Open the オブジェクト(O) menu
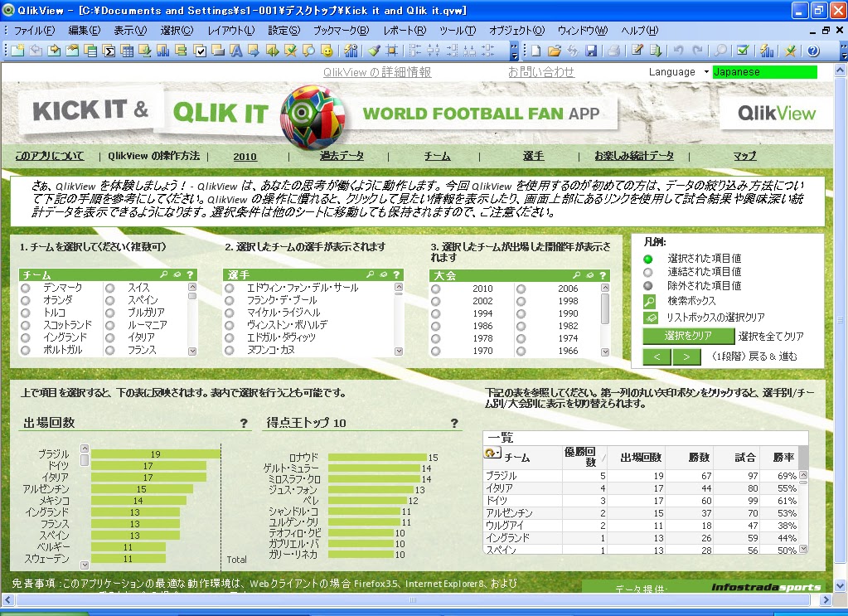The height and width of the screenshot is (616, 848). 516,31
